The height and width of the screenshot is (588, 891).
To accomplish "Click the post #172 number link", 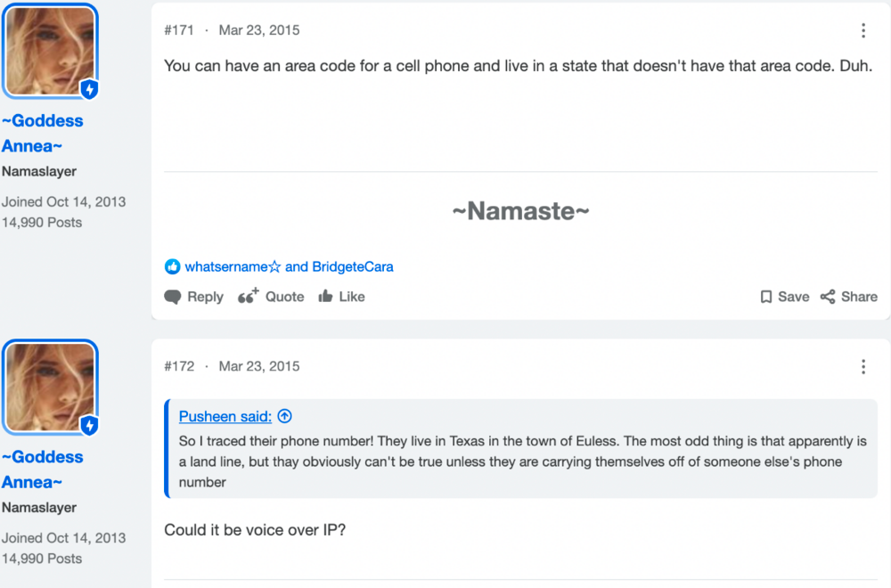I will [x=179, y=366].
